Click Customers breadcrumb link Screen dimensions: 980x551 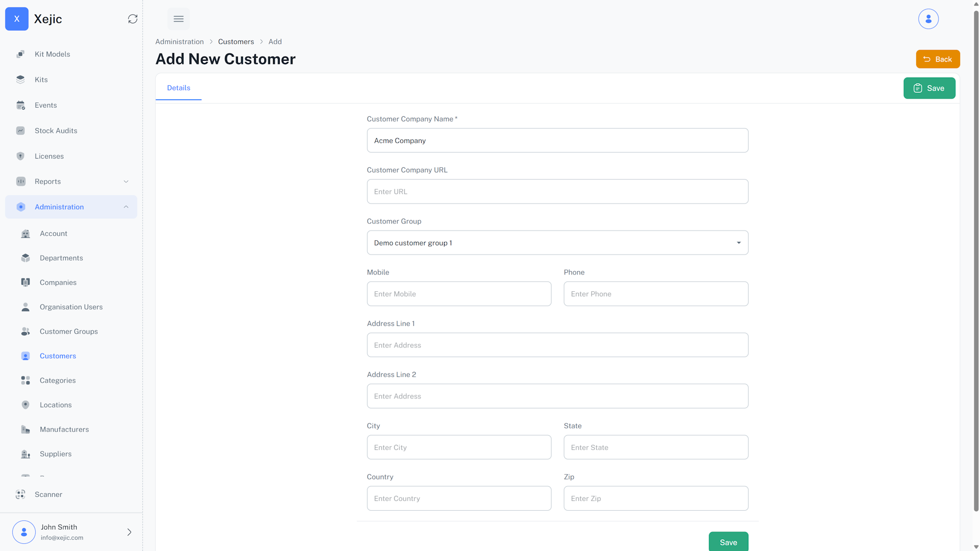pyautogui.click(x=236, y=42)
